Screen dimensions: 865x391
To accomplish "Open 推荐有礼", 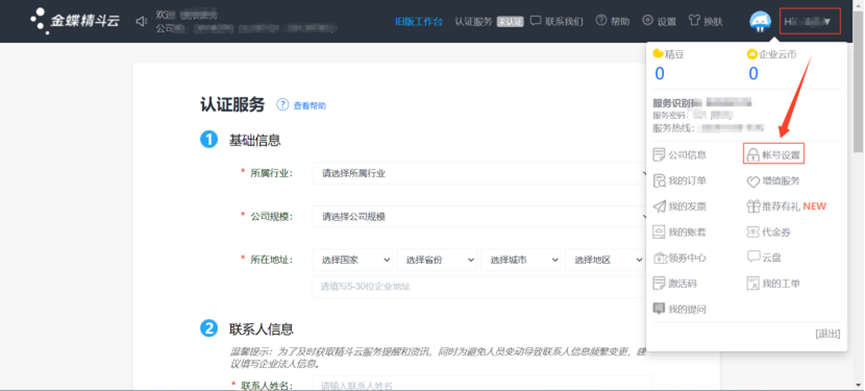I will point(781,207).
